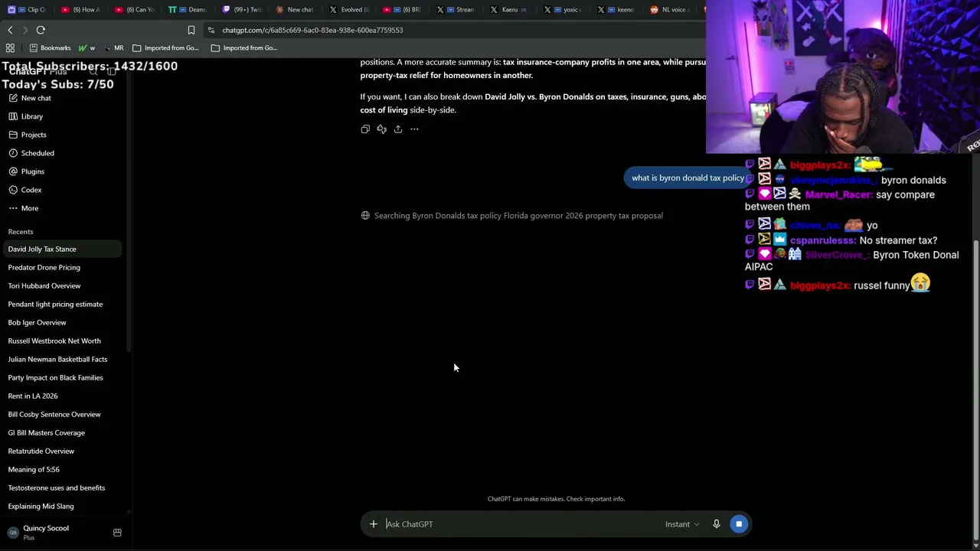Click the globe icon beside the searching status
The width and height of the screenshot is (980, 551).
pos(365,216)
